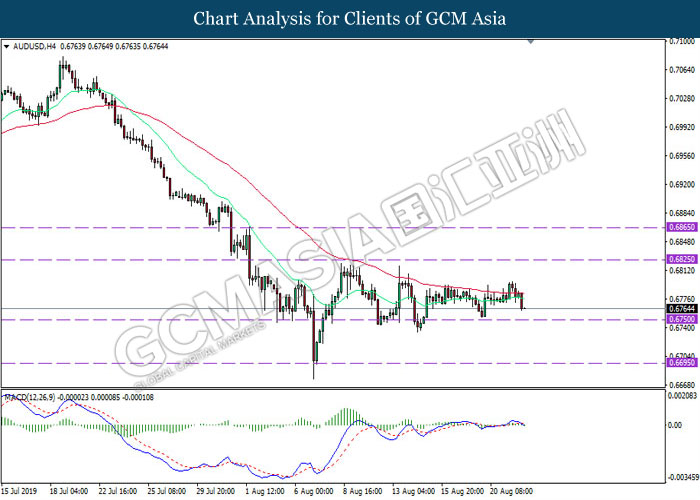Screen dimensions: 700x500
Task: Click the 0.67760 price axis label
Action: pos(683,299)
